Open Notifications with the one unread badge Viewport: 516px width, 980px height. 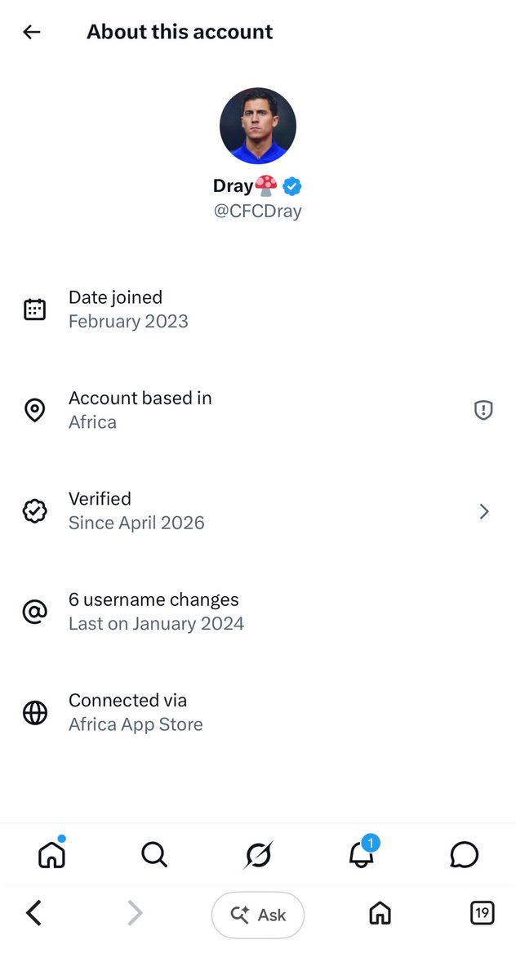362,853
